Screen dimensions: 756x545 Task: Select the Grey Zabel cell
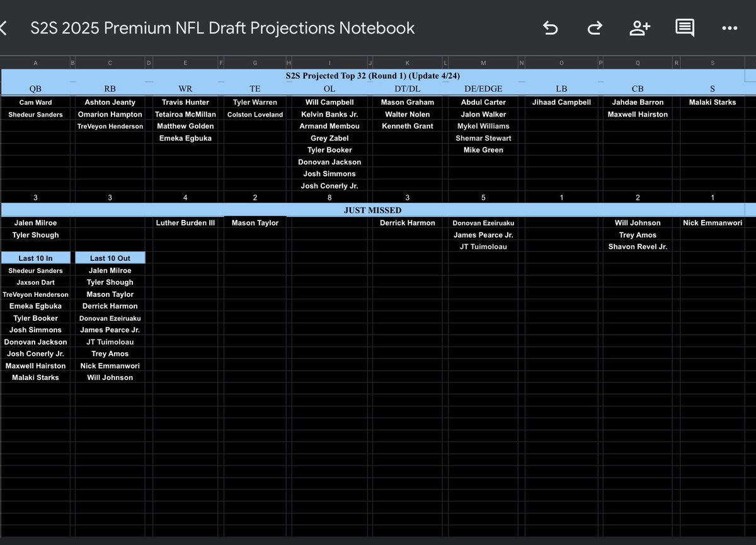coord(329,138)
